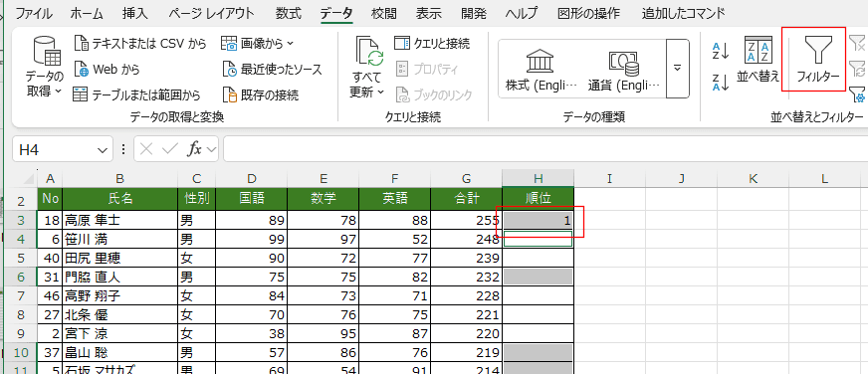The height and width of the screenshot is (374, 868).
Task: Switch to the 数式 ribbon tab
Action: coord(289,14)
